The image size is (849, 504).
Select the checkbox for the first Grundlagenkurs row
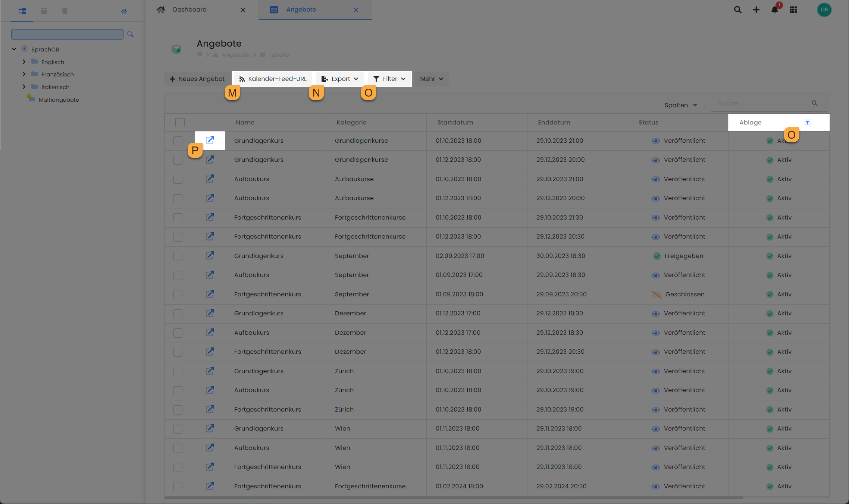(x=178, y=141)
